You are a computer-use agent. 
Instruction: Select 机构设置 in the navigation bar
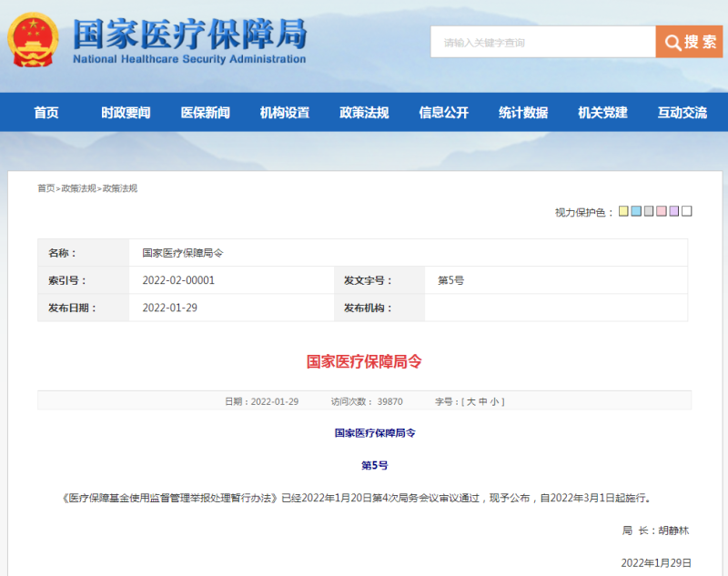[285, 113]
